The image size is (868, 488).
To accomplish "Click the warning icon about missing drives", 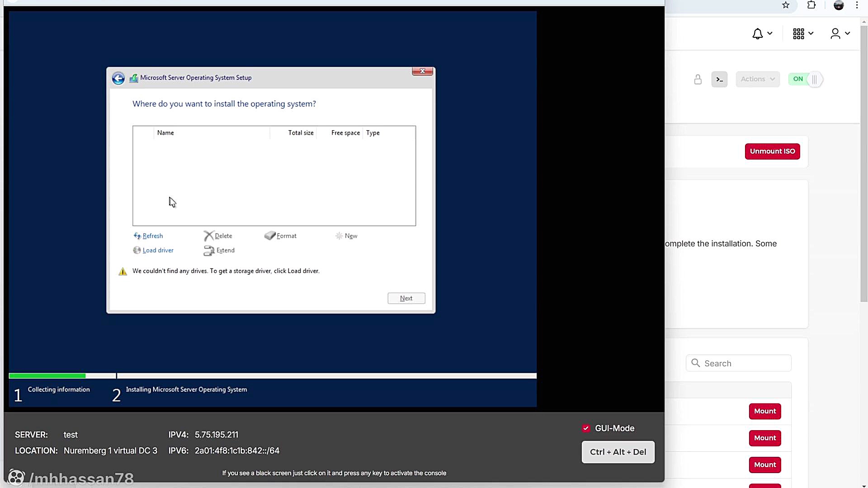I will tap(123, 272).
